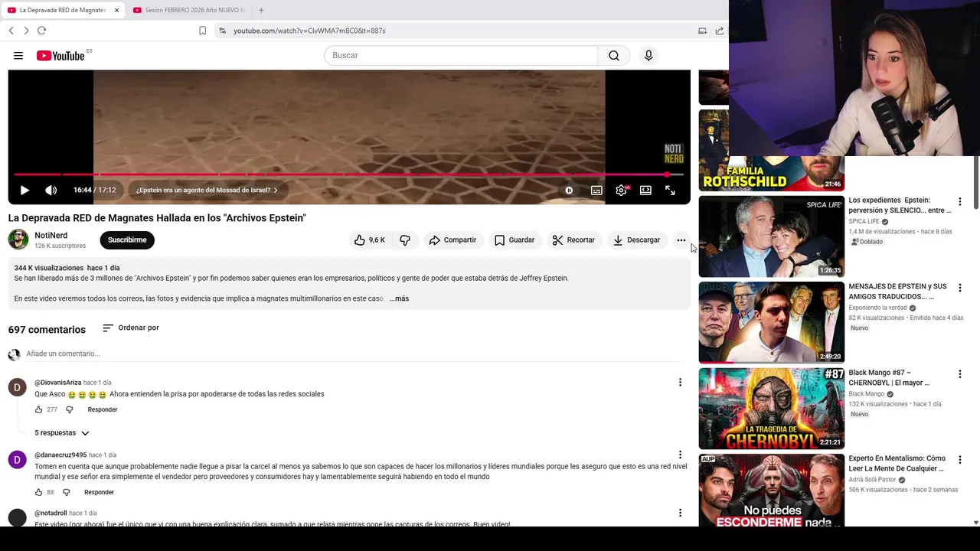Screen dimensions: 980x551
Task: Open options for MENSAJES DE EPSTEIN video
Action: tap(959, 288)
